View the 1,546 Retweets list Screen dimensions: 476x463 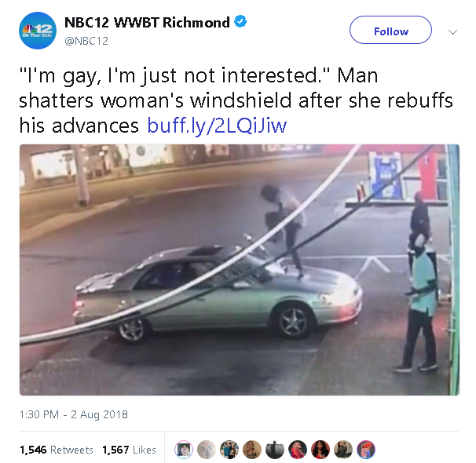coord(57,450)
